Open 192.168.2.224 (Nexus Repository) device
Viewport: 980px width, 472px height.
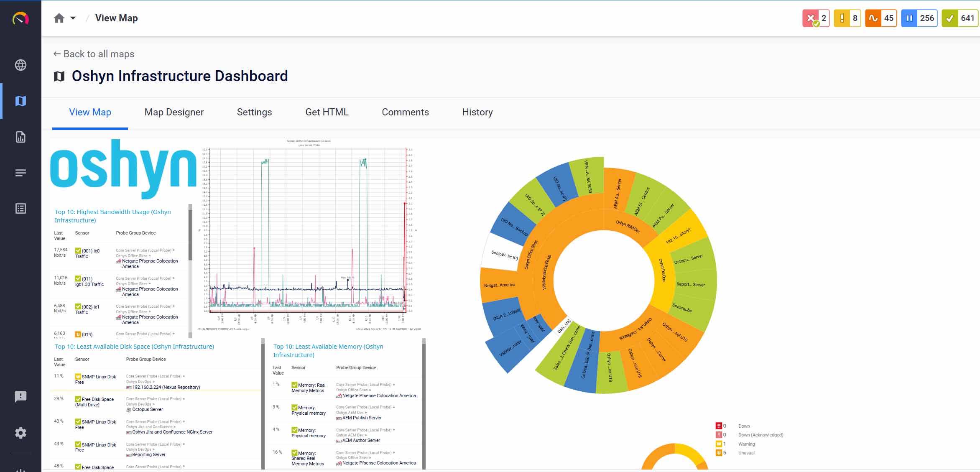pyautogui.click(x=166, y=387)
